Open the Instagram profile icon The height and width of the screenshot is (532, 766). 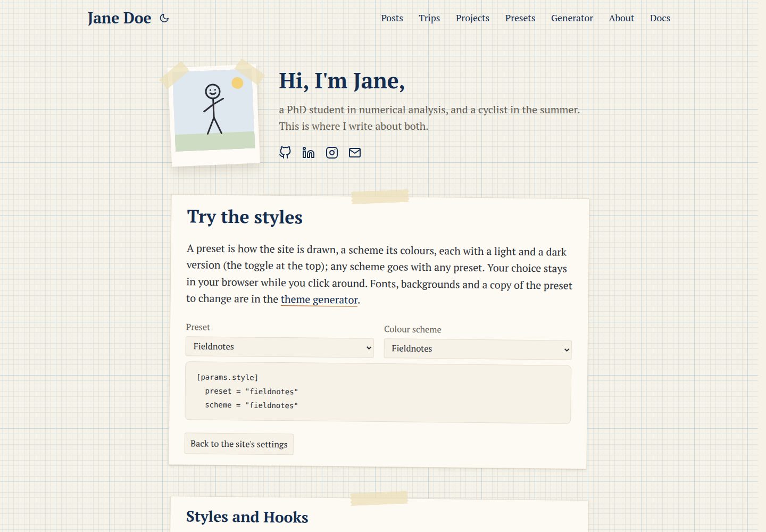tap(332, 153)
